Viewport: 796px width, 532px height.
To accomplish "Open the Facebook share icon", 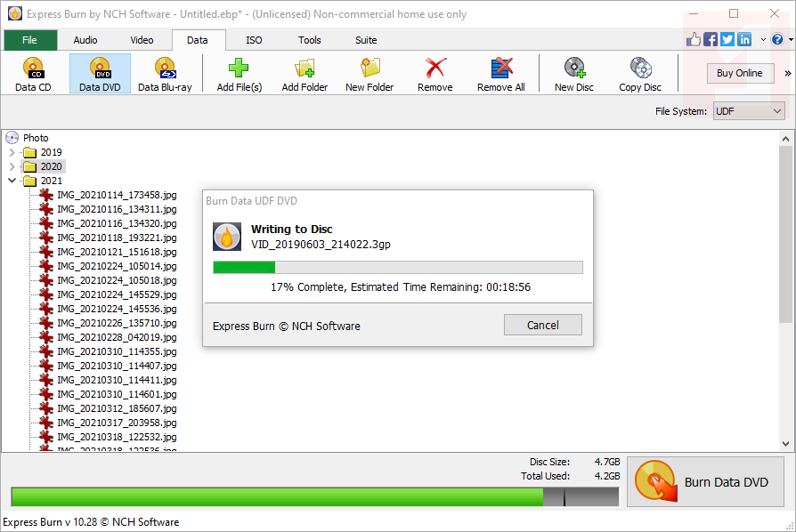I will click(x=711, y=39).
